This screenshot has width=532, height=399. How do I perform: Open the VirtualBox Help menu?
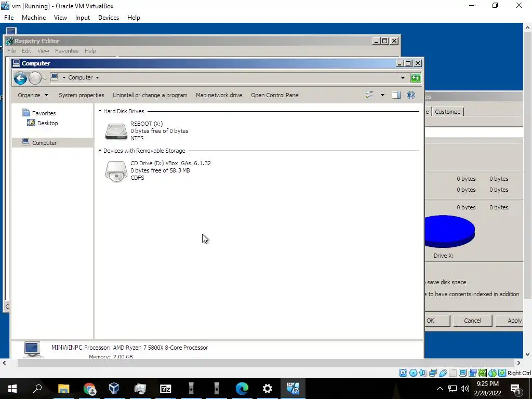pos(134,18)
